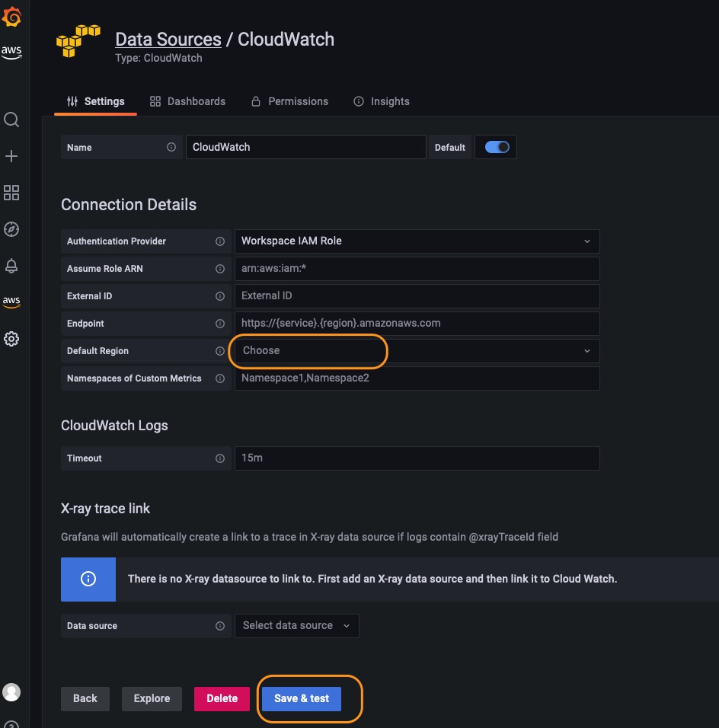Show info for Authentication Provider
Viewport: 719px width, 728px height.
coord(220,241)
